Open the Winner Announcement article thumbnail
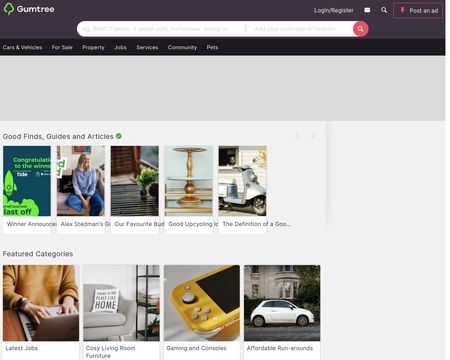The image size is (450, 360). point(27,181)
